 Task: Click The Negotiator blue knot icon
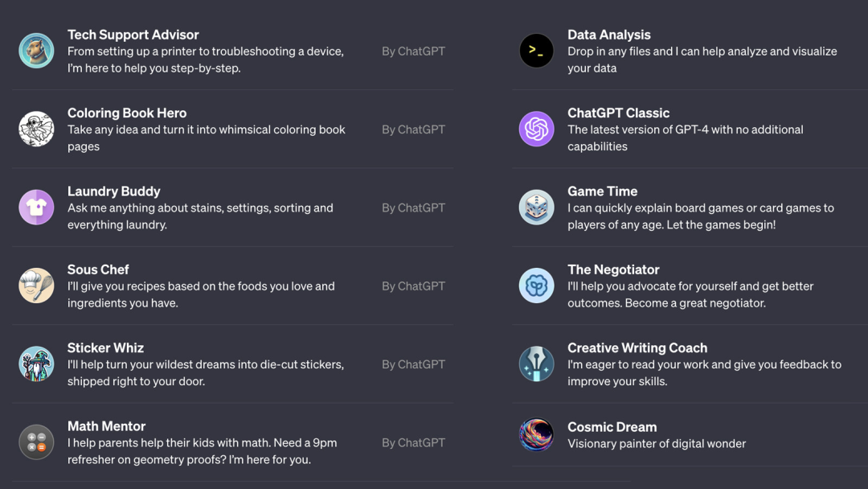(x=536, y=286)
